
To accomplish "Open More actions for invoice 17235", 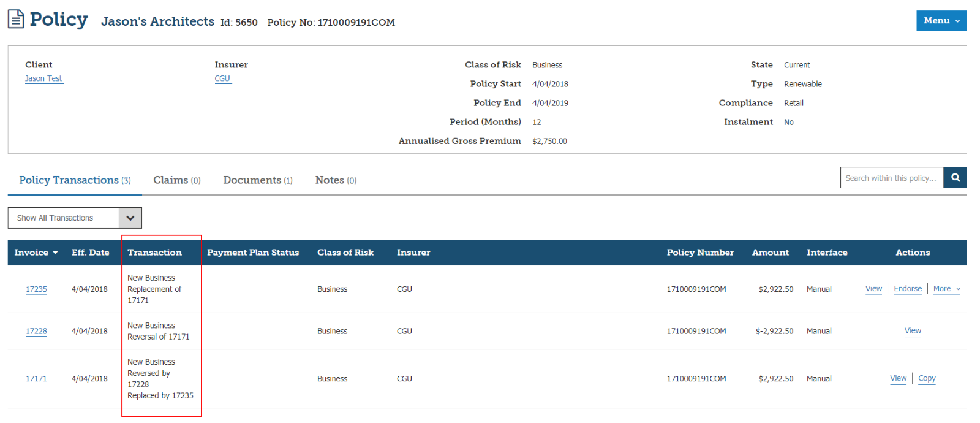I will click(946, 289).
